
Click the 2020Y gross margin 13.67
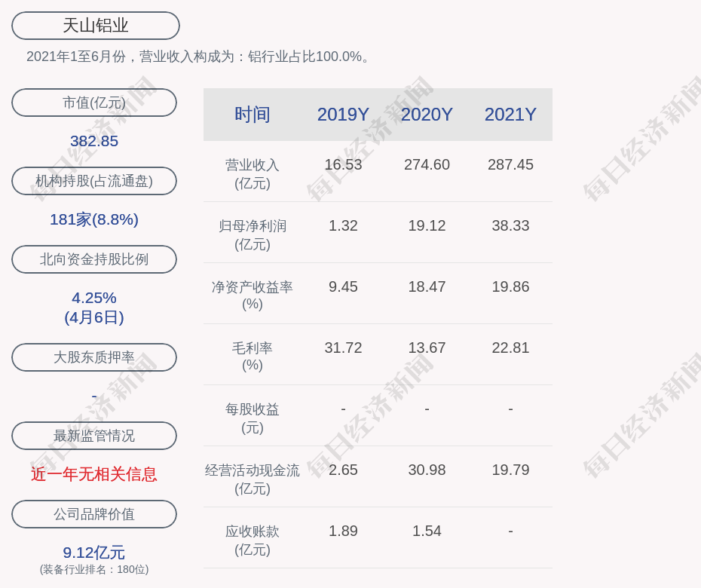click(x=427, y=348)
